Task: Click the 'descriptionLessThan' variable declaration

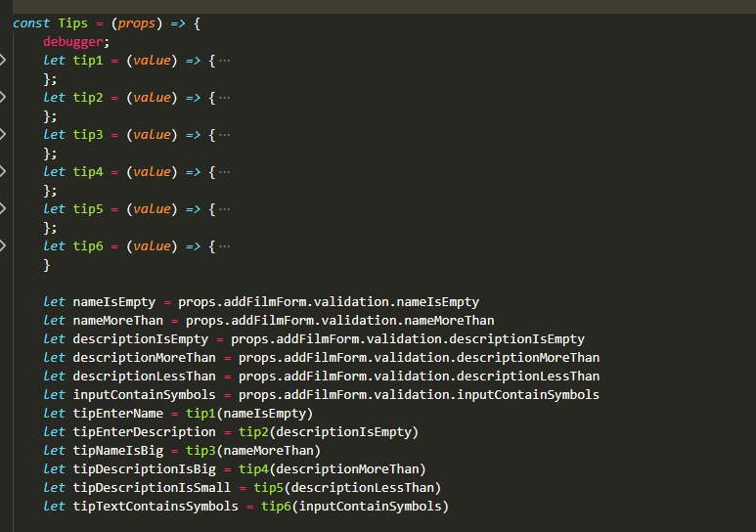Action: click(144, 377)
